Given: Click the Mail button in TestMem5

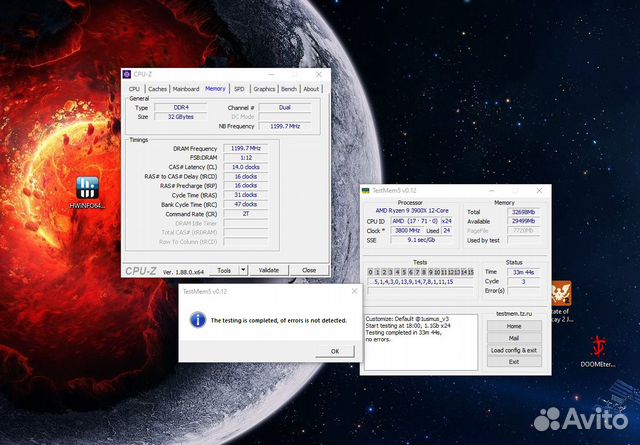Looking at the screenshot, I should tap(514, 338).
